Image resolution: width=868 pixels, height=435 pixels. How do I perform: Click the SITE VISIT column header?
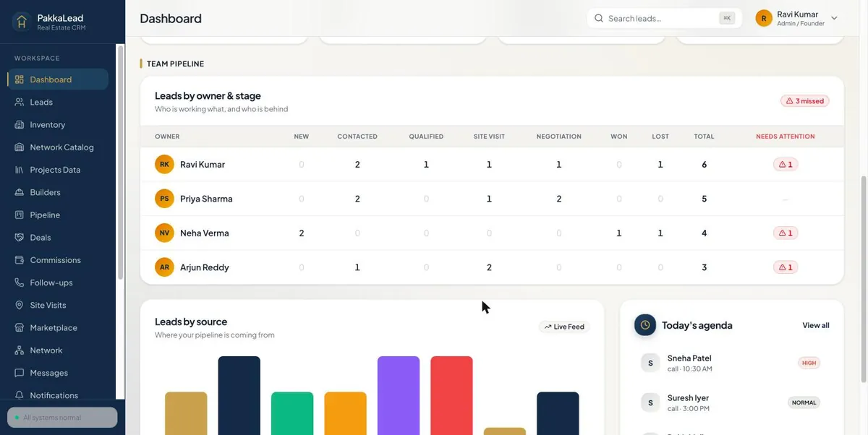[489, 137]
